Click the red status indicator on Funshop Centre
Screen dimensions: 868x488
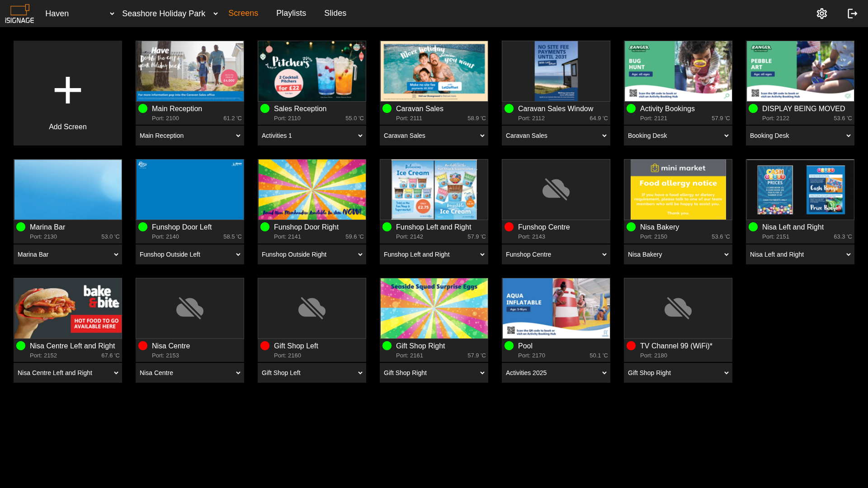pyautogui.click(x=509, y=227)
